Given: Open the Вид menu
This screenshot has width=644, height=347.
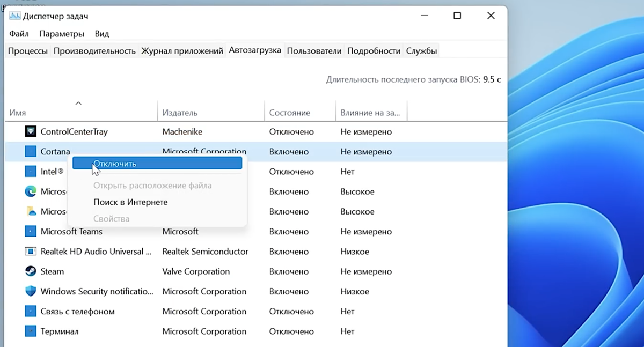Looking at the screenshot, I should 102,34.
